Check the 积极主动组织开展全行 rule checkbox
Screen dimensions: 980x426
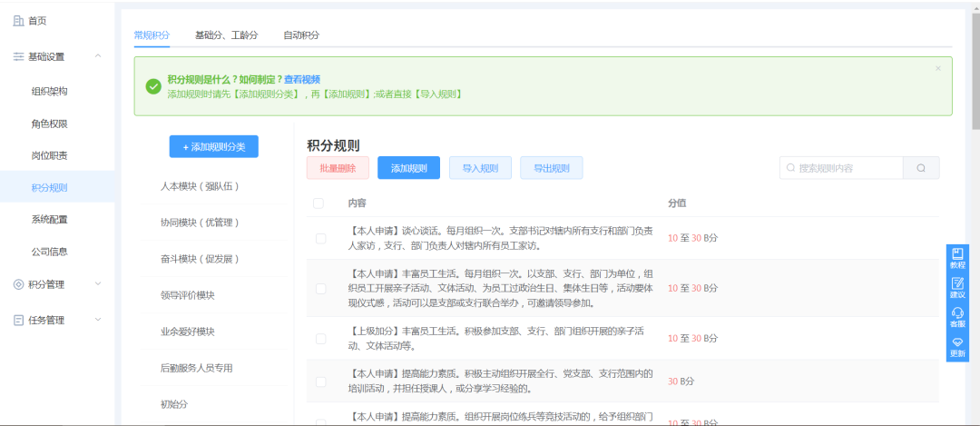(x=320, y=381)
